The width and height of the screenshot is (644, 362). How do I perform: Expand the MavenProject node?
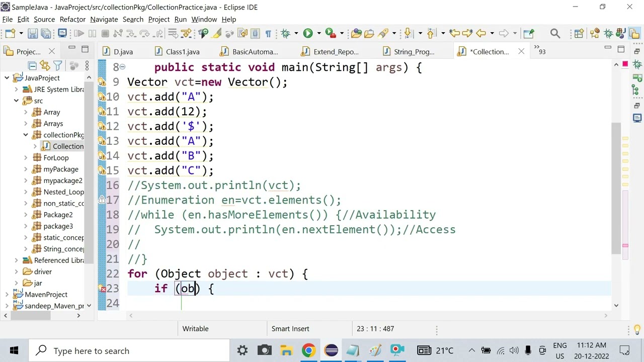click(x=7, y=294)
